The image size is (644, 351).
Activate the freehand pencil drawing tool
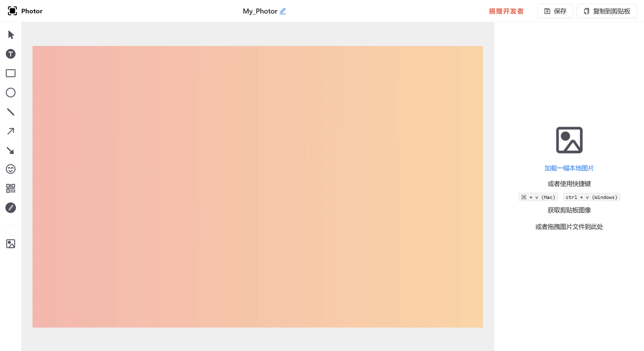coord(11,208)
